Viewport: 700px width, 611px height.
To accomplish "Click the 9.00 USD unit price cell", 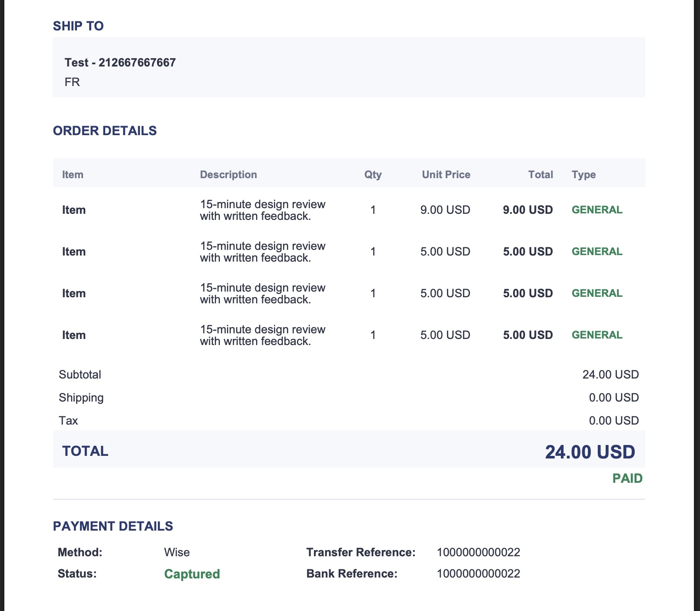I will 445,210.
